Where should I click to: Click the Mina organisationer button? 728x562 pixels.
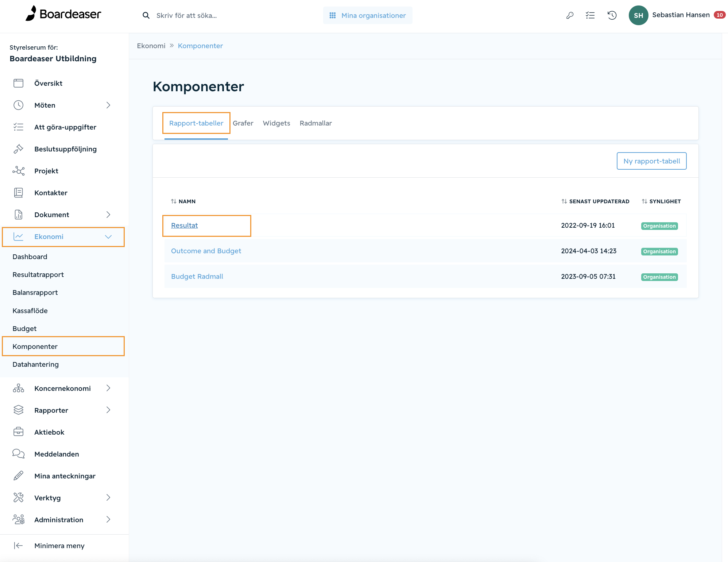[x=368, y=15]
